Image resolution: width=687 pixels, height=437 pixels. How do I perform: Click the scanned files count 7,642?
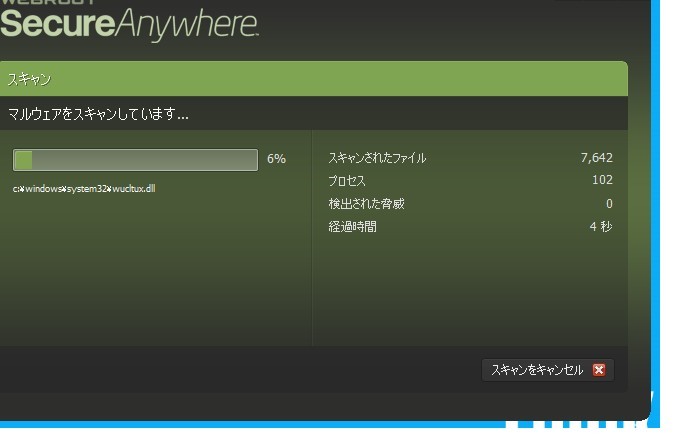[x=597, y=157]
